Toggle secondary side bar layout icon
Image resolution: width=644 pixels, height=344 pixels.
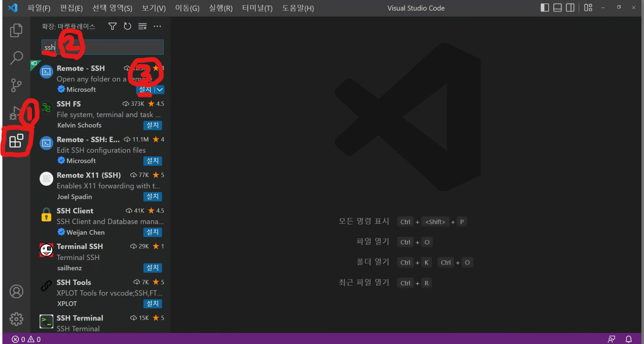pyautogui.click(x=570, y=8)
